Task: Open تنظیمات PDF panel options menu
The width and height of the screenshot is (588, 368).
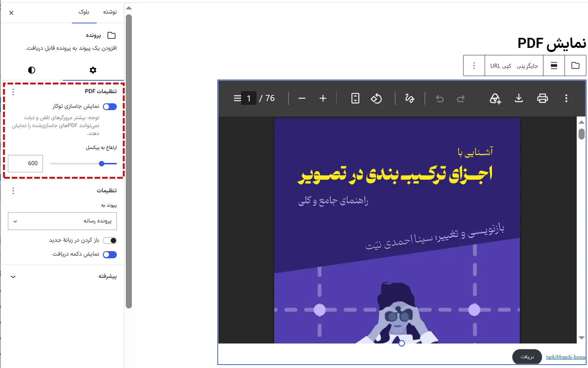Action: point(13,92)
